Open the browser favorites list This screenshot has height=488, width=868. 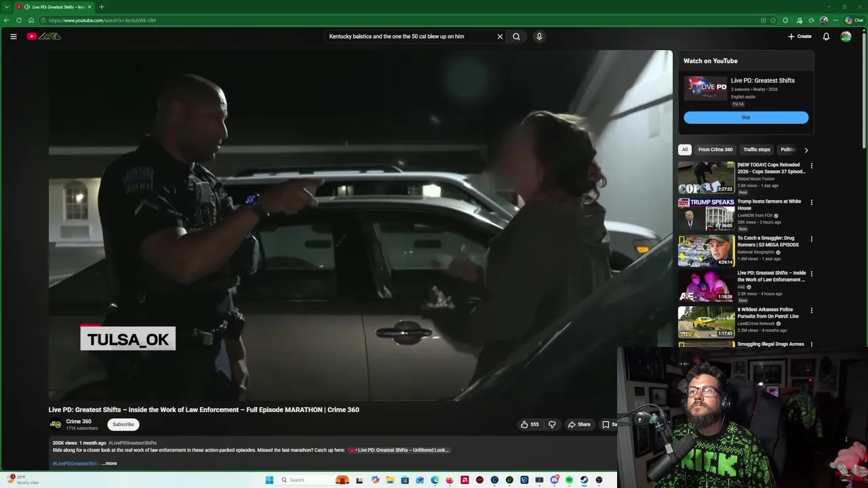click(x=811, y=20)
